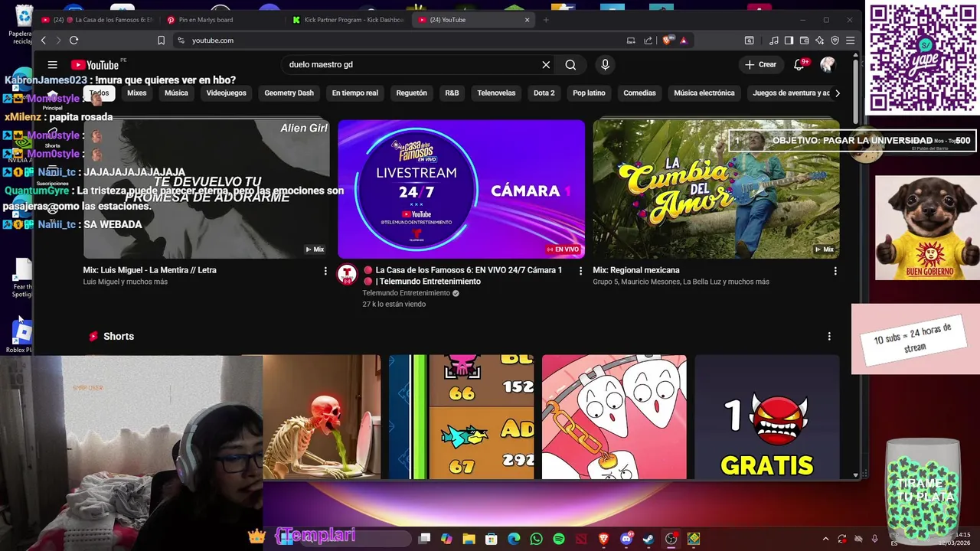980x551 pixels.
Task: Play the La Cumbia del Amor thumbnail
Action: coord(716,189)
